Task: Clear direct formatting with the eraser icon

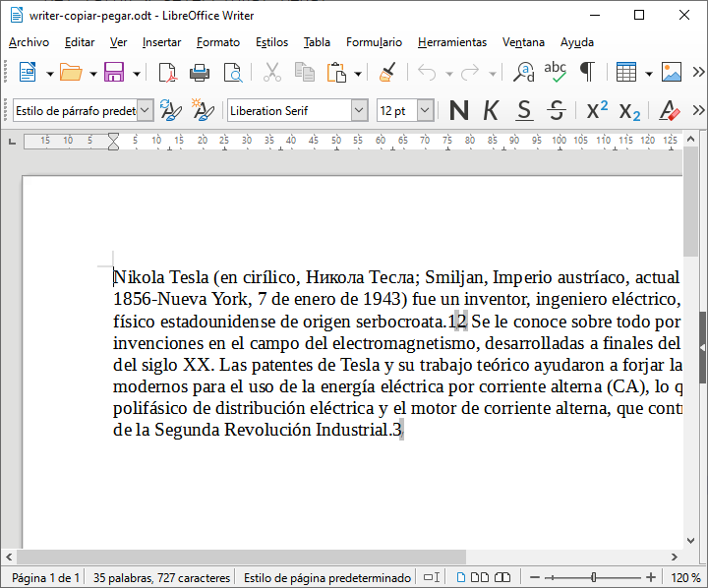Action: pyautogui.click(x=670, y=110)
